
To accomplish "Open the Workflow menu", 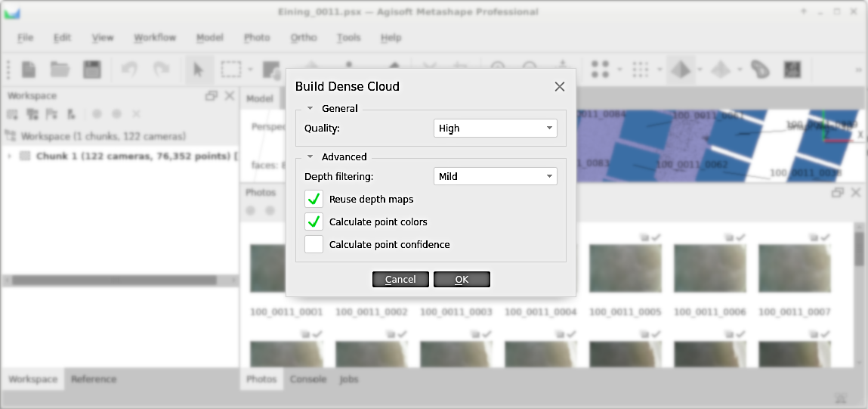I will pos(155,38).
